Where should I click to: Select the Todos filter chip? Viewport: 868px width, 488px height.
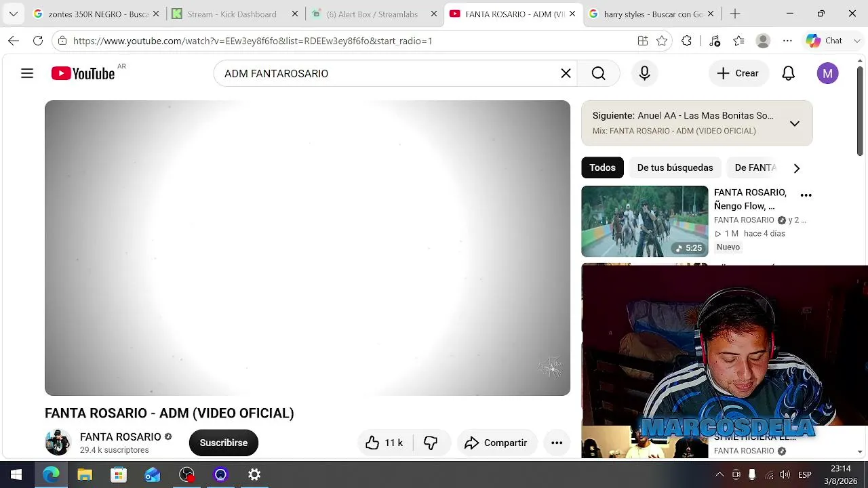click(602, 167)
